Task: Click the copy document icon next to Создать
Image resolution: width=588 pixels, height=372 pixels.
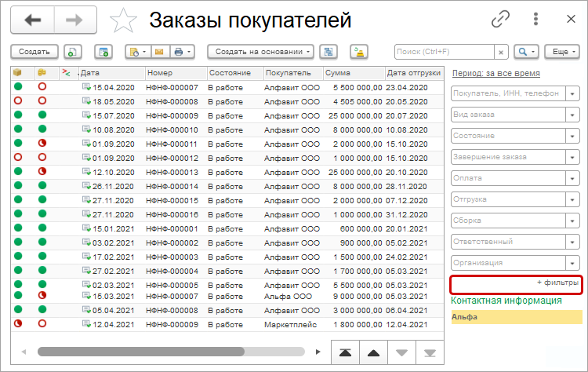Action: pyautogui.click(x=73, y=52)
